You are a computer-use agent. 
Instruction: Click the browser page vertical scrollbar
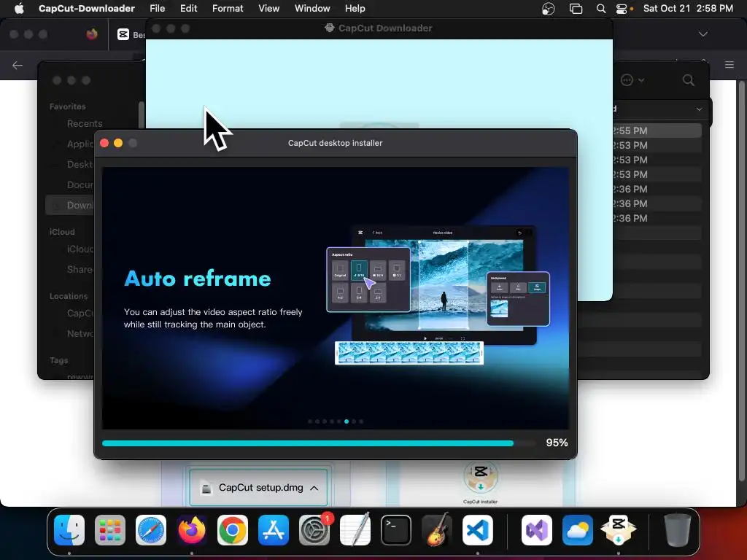741,281
